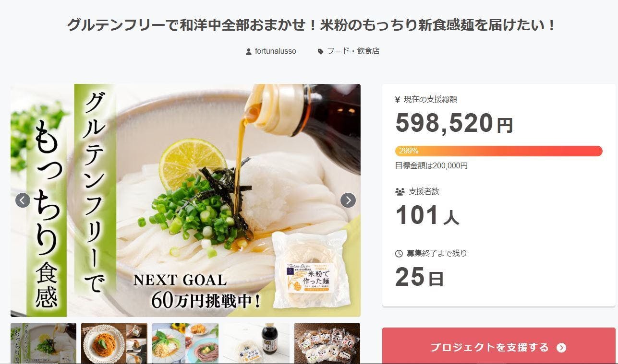Click the previous image arrow on carousel

(23, 200)
